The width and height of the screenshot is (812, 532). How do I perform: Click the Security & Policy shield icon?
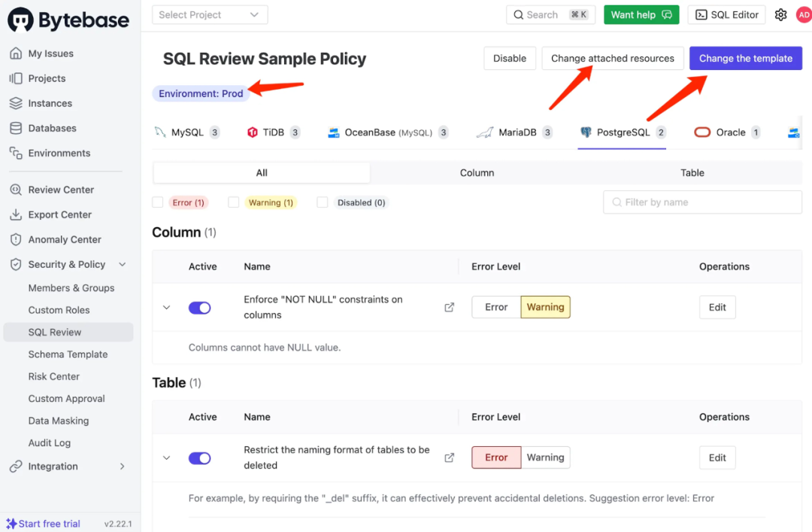coord(16,264)
